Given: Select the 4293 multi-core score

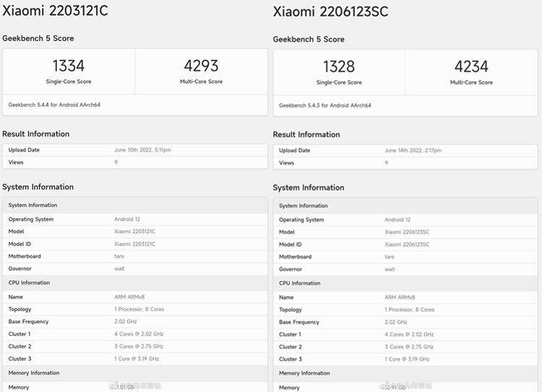Looking at the screenshot, I should click(x=201, y=66).
